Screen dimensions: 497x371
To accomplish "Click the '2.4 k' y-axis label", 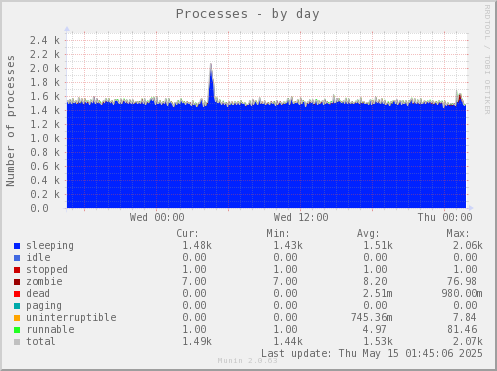I will point(45,40).
